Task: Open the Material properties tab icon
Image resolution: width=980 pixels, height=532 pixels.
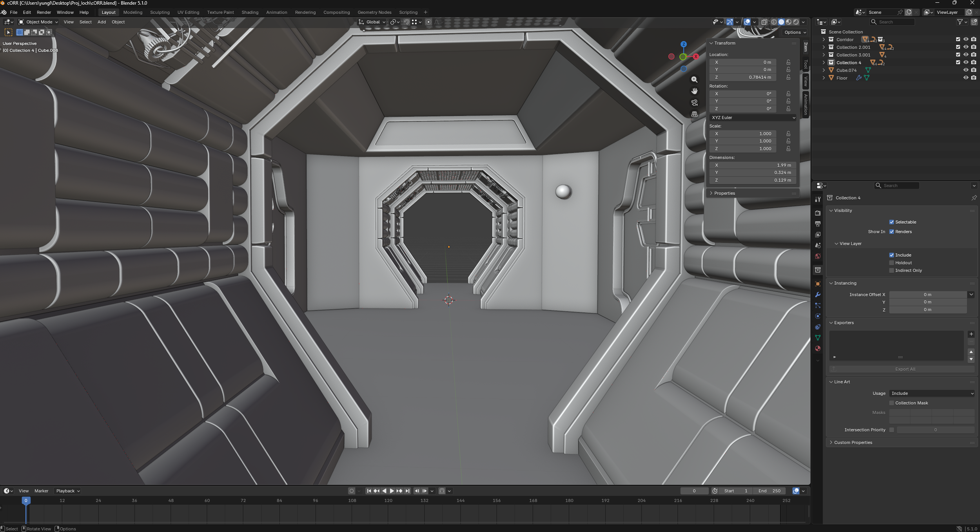Action: coord(818,348)
